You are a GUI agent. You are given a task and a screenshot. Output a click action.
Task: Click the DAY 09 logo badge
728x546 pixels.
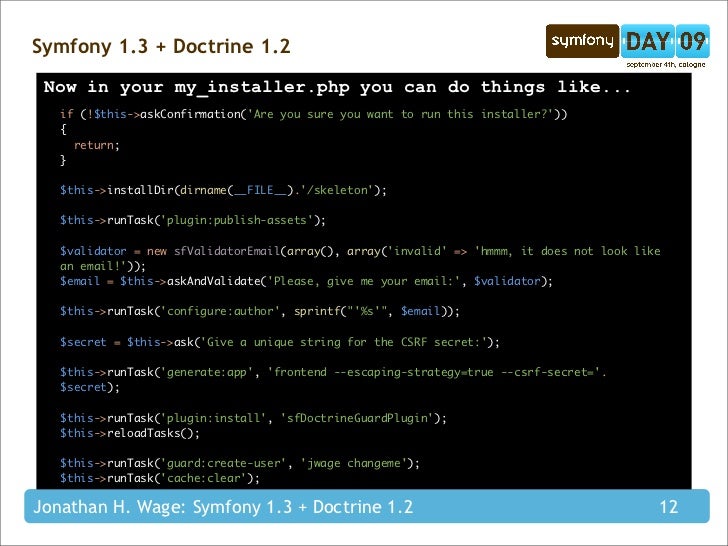click(x=665, y=41)
